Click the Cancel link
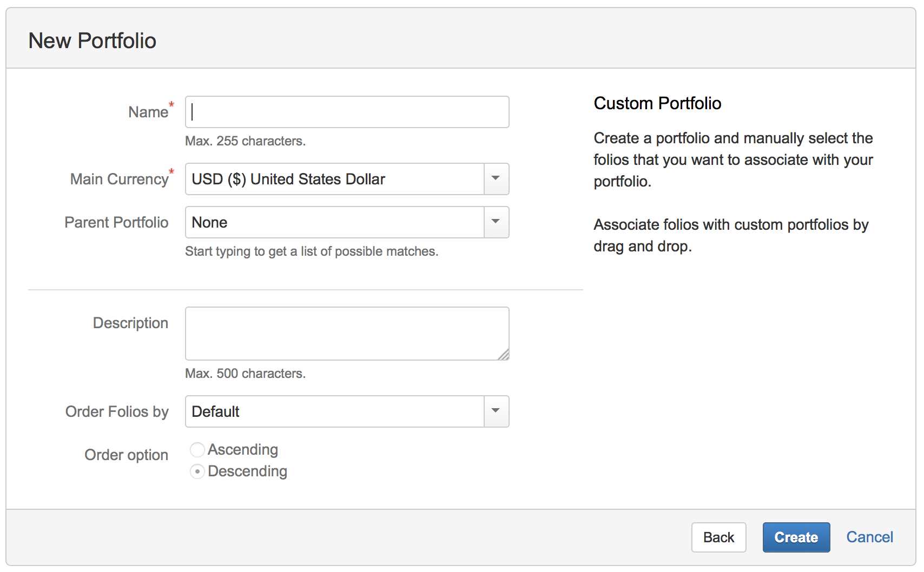The width and height of the screenshot is (924, 572). click(869, 537)
